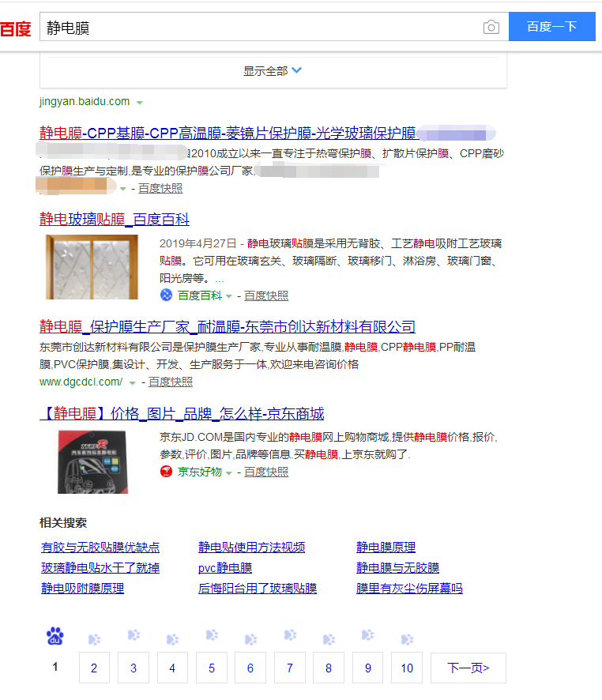602x700 pixels.
Task: Click the paw icon above page 9
Action: point(367,635)
